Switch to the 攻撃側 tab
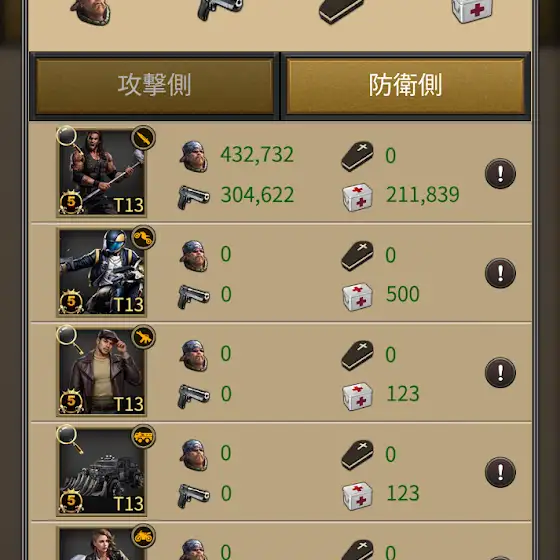Viewport: 560px width, 560px height. (154, 86)
